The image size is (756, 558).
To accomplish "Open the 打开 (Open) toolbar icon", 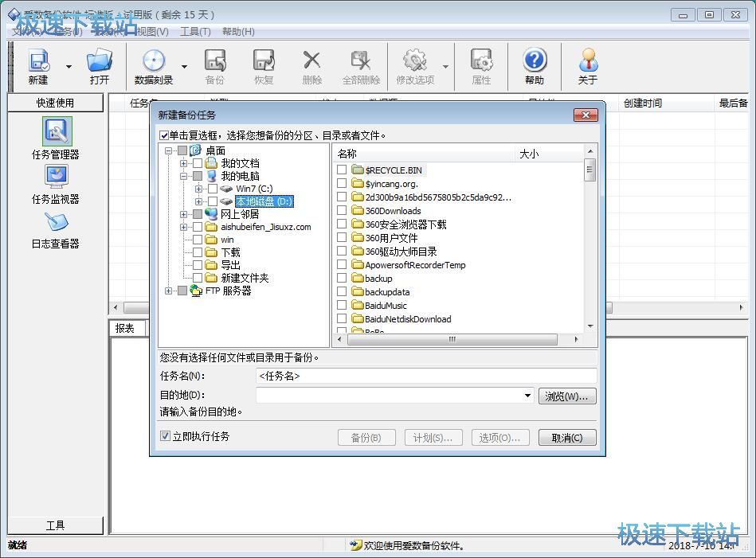I will [x=100, y=60].
